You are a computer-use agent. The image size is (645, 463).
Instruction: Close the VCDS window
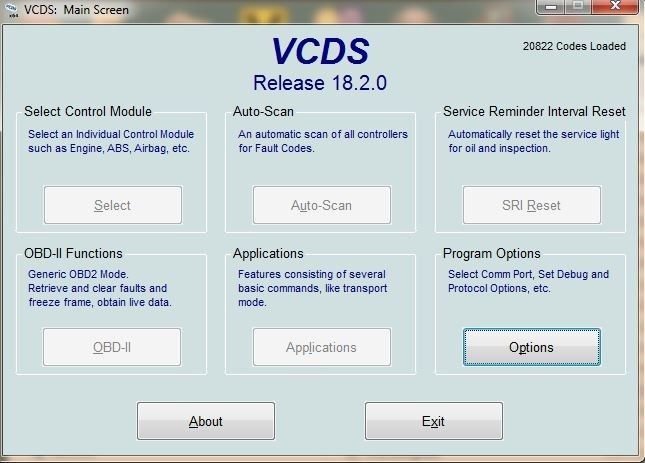615,7
